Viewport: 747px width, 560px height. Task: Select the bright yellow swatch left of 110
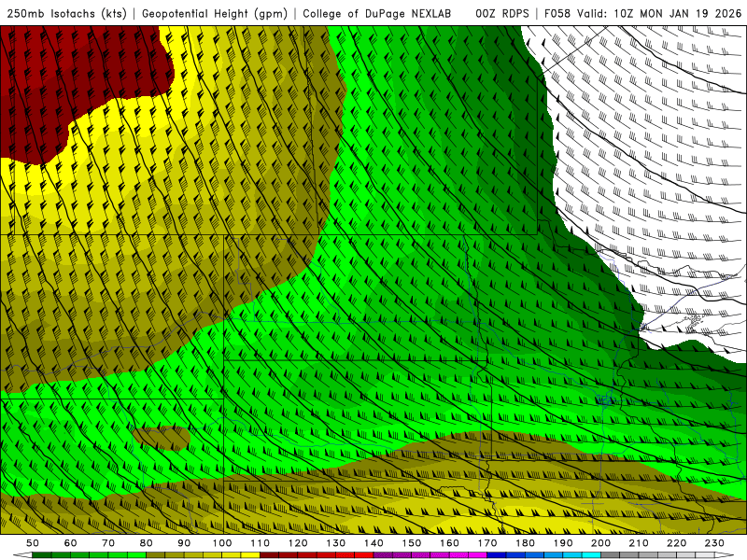tap(250, 555)
